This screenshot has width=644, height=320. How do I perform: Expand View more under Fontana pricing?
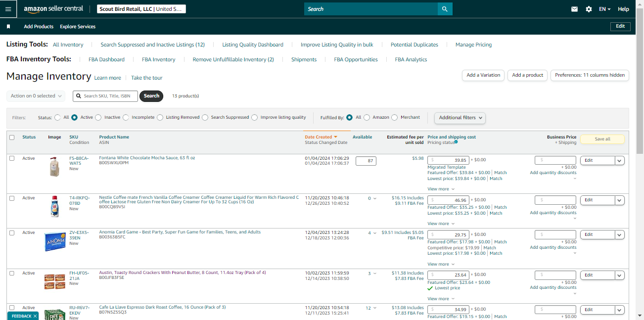[441, 189]
